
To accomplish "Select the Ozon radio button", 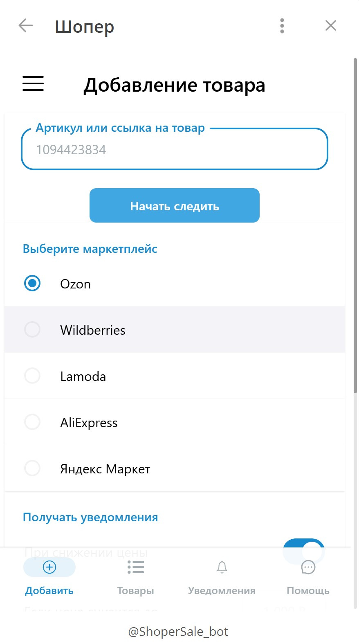I will point(32,284).
